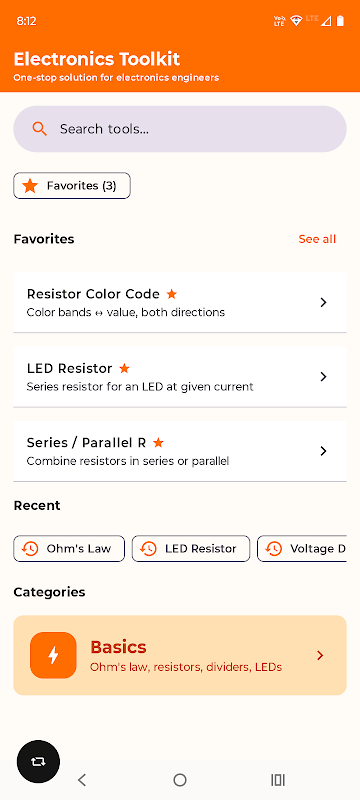Tap the Android home circle icon

180,779
